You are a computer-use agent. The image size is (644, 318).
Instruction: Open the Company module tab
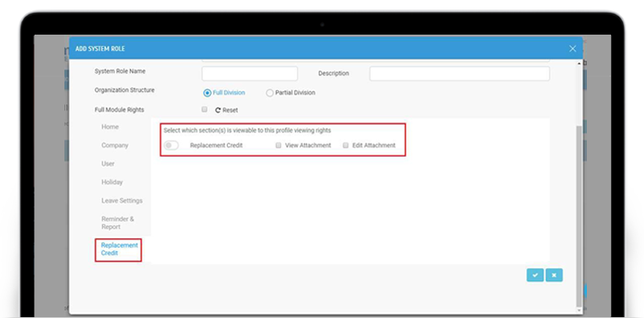pos(115,146)
